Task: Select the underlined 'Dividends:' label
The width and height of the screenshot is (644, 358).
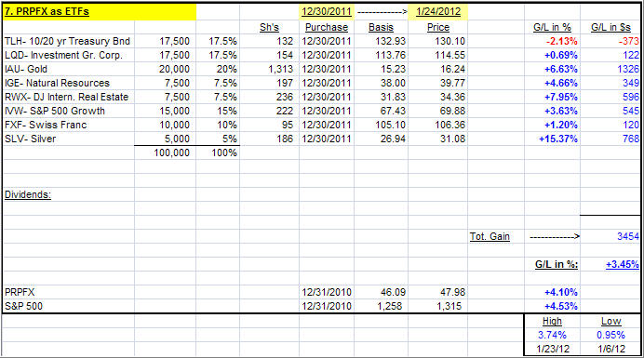Action: click(28, 194)
